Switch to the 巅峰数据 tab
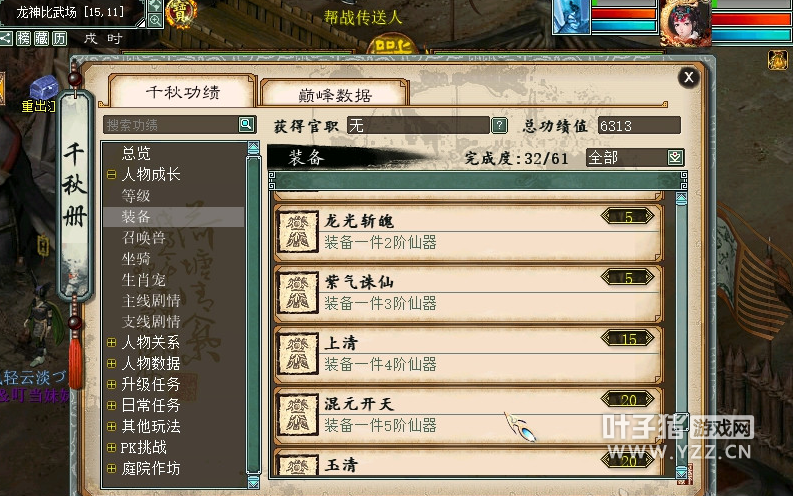This screenshot has width=793, height=496. (x=334, y=95)
